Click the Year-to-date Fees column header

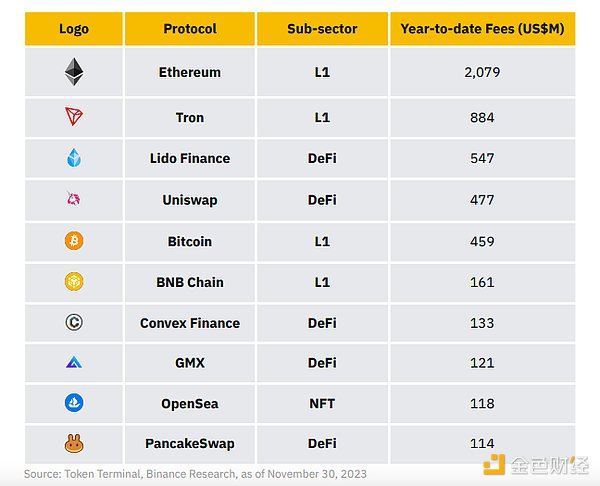tap(482, 29)
